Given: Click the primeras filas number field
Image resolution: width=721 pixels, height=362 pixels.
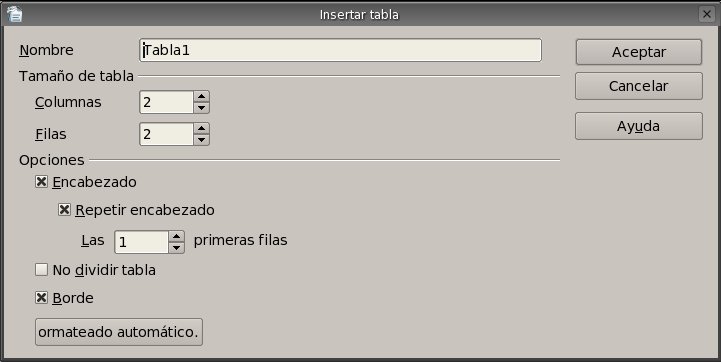Looking at the screenshot, I should 142,242.
